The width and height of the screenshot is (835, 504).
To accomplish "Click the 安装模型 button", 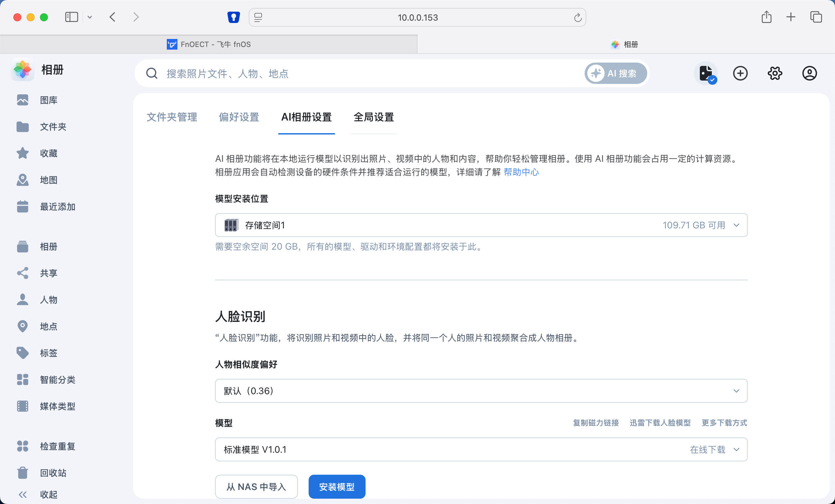I will pyautogui.click(x=337, y=486).
